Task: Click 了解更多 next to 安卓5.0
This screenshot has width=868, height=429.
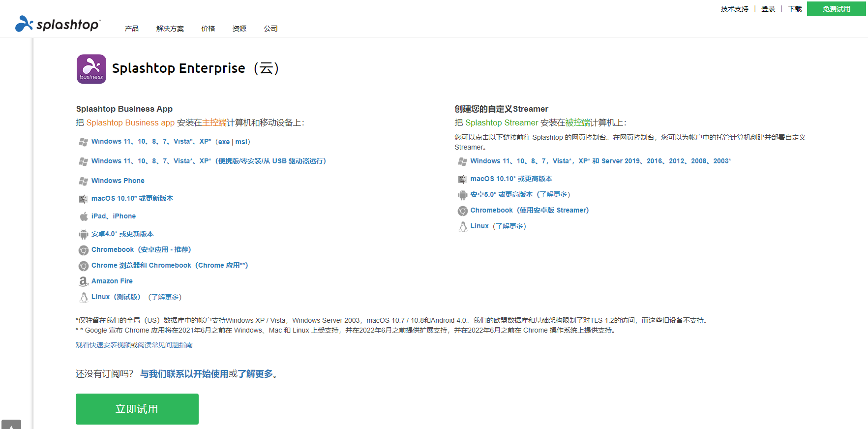Action: coord(553,194)
